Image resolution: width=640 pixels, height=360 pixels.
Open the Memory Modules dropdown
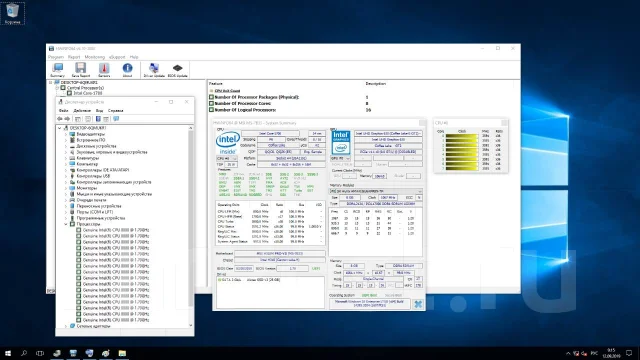376,191
